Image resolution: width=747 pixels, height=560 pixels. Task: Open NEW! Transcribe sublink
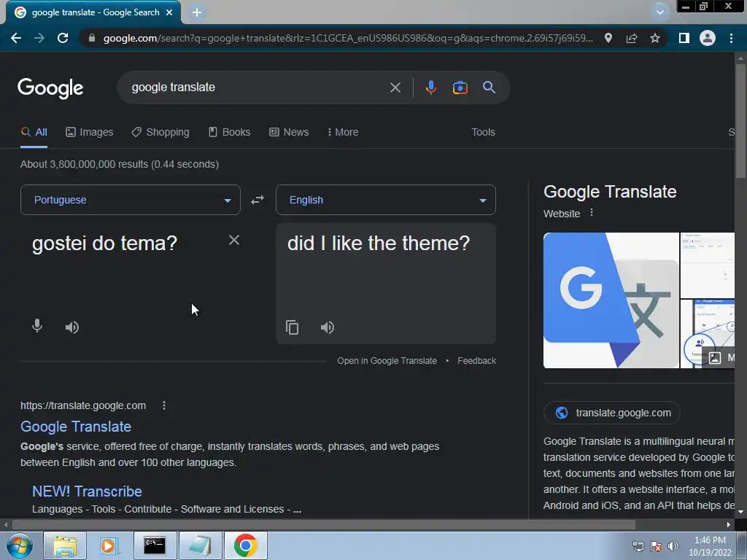[x=87, y=491]
